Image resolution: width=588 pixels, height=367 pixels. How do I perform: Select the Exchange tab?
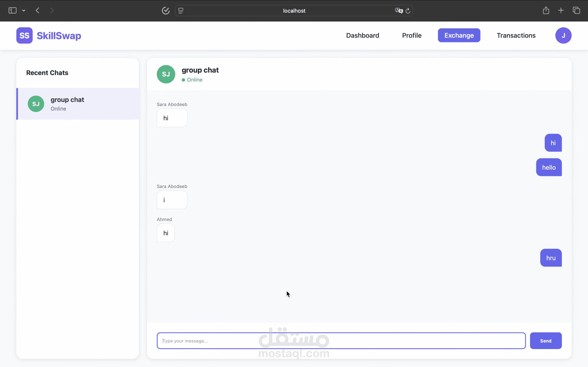coord(459,35)
